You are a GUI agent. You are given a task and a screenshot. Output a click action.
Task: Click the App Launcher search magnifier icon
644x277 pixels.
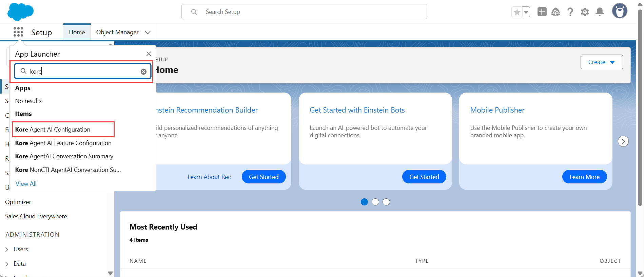click(23, 71)
